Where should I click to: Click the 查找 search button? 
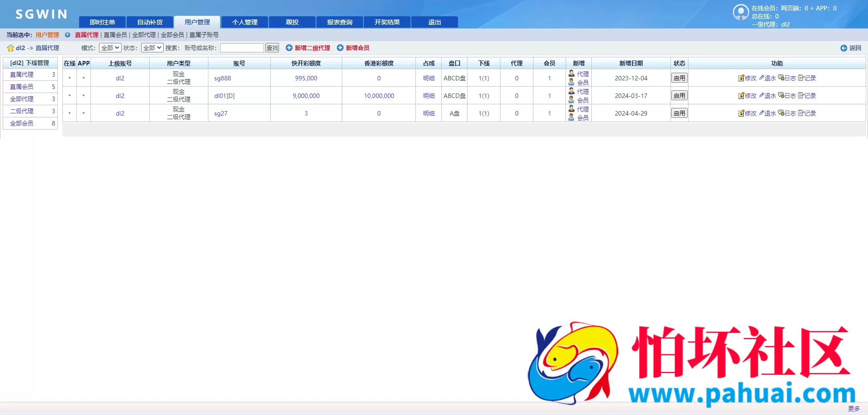point(272,48)
